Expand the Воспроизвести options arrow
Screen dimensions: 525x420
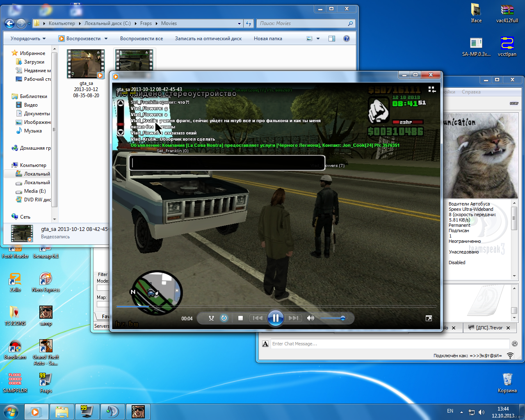click(x=106, y=39)
